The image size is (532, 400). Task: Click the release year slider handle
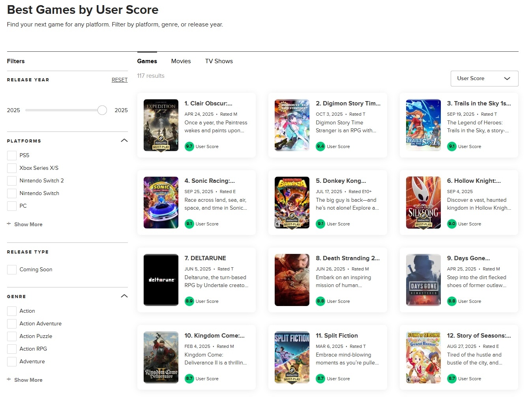pos(102,110)
